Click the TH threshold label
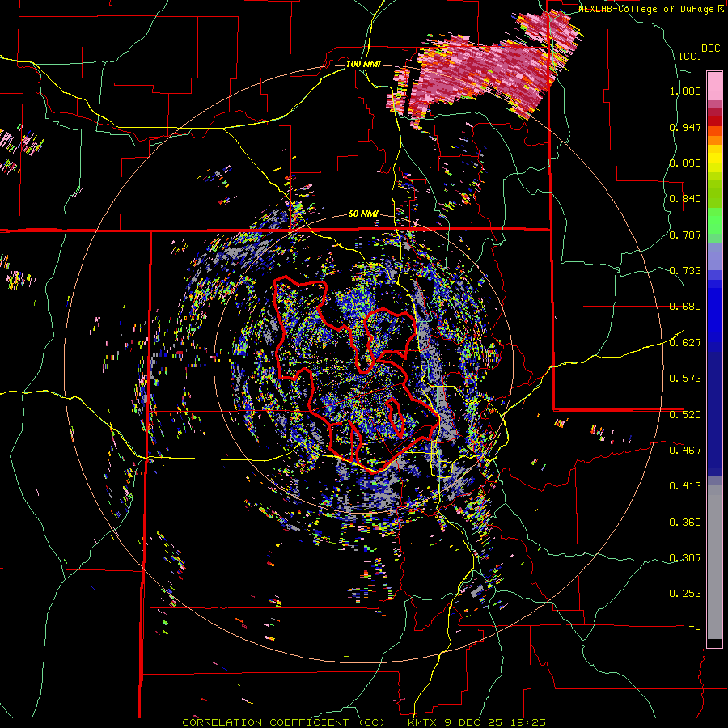 click(x=695, y=630)
